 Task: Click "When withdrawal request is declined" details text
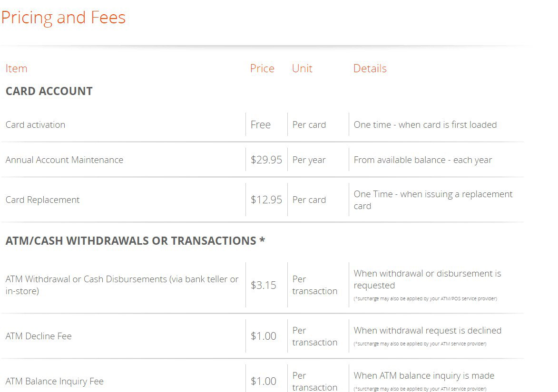click(427, 331)
